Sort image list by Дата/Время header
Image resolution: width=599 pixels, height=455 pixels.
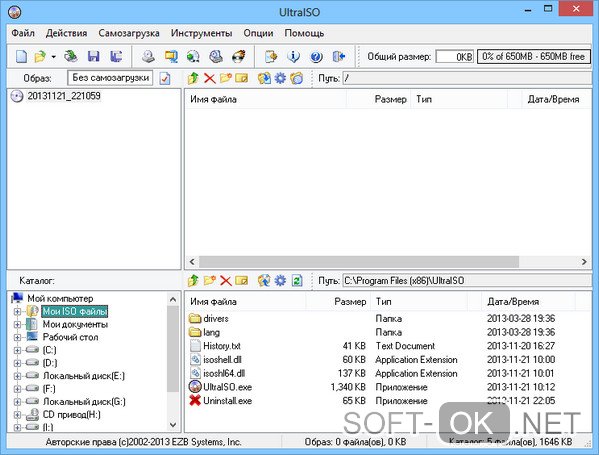coord(557,99)
